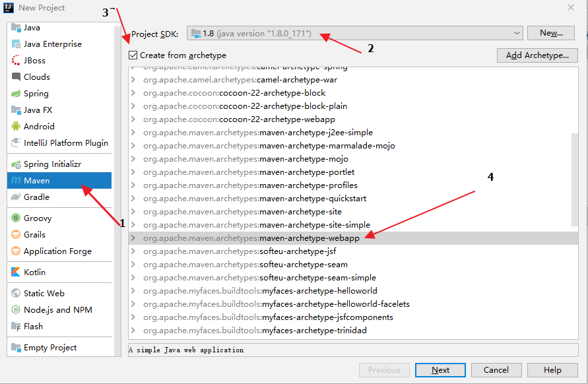Click the Android robot icon
Image resolution: width=588 pixels, height=384 pixels.
coord(16,127)
